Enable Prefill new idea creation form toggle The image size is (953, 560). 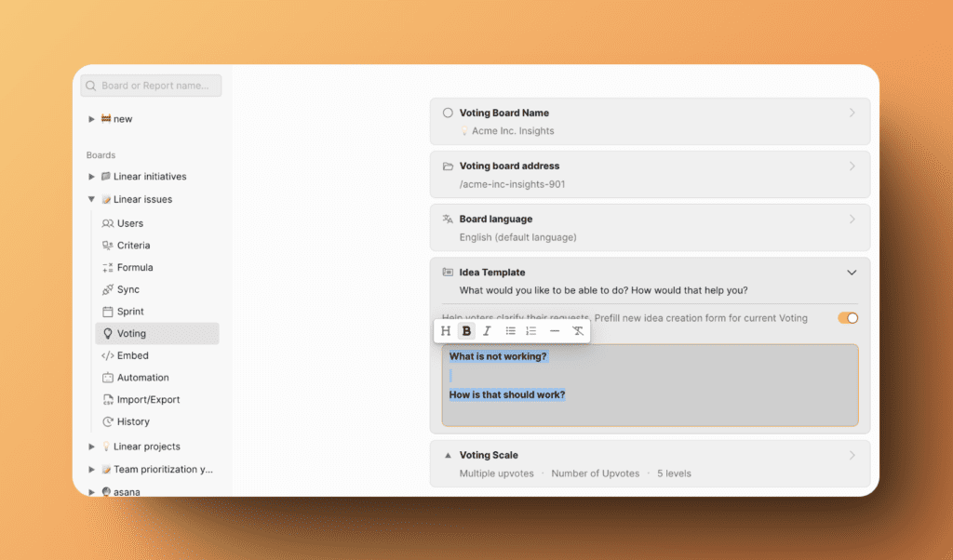(x=846, y=317)
